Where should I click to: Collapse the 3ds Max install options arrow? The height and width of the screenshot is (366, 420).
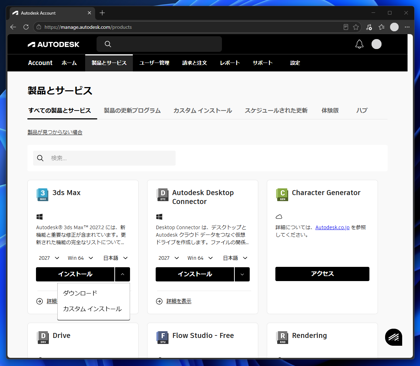(122, 274)
